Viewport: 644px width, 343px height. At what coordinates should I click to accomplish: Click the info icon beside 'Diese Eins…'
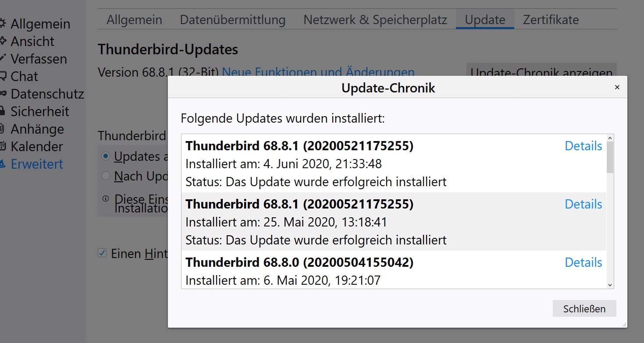click(106, 198)
